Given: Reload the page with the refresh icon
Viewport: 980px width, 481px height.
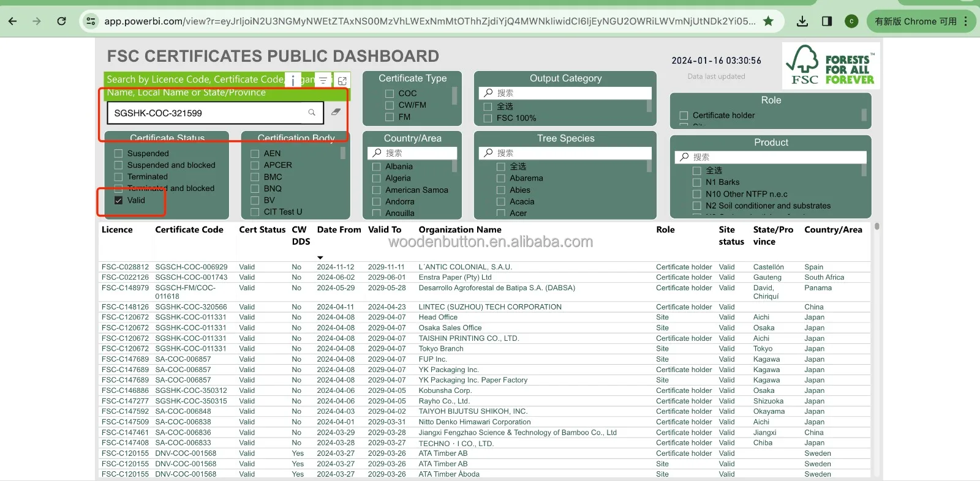Looking at the screenshot, I should 61,21.
